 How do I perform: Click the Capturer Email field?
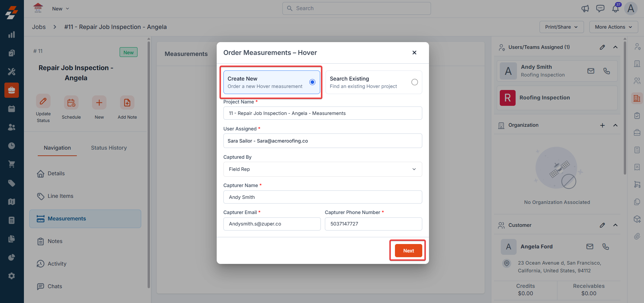coord(272,224)
